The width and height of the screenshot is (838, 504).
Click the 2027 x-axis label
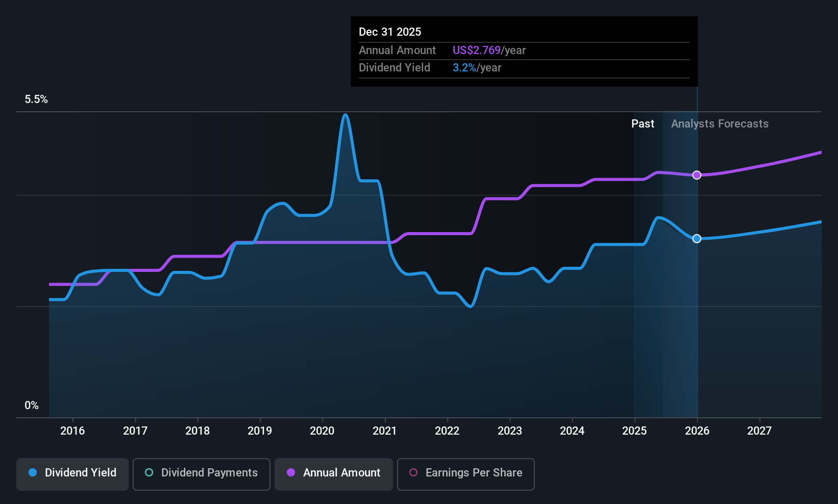pos(759,431)
